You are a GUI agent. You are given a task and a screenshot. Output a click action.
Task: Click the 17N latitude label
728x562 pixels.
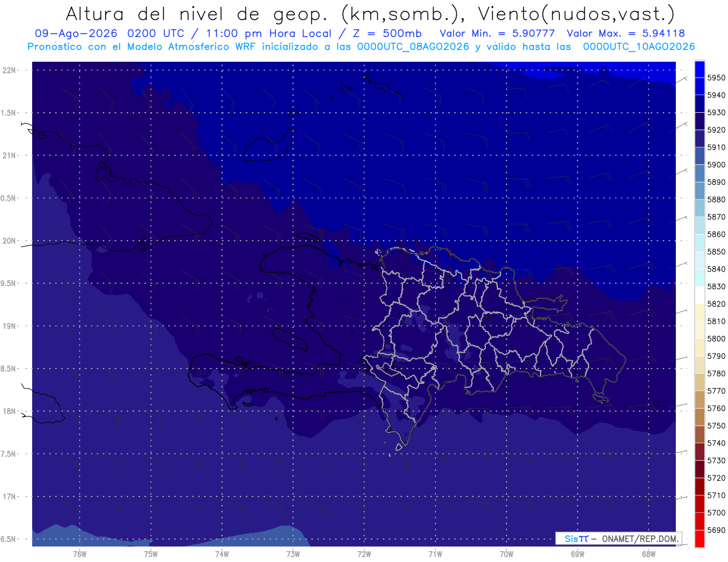[x=10, y=497]
